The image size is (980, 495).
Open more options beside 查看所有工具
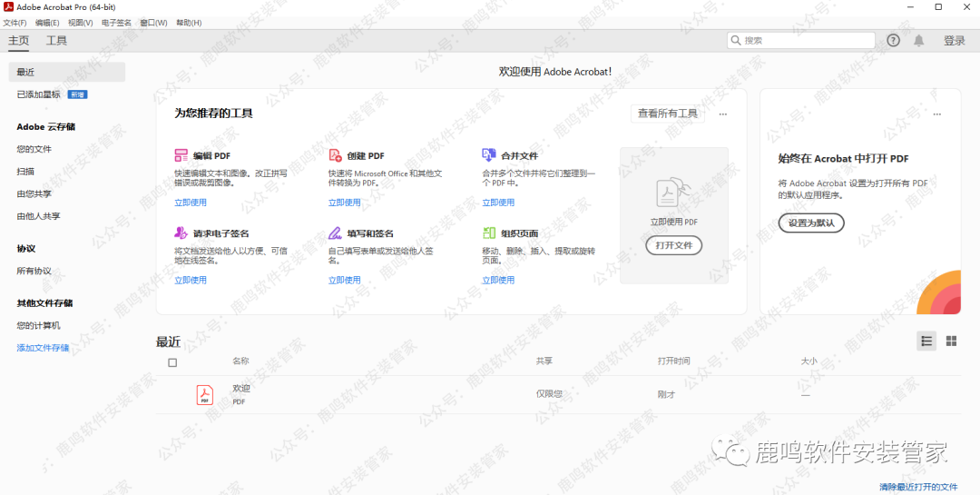coord(723,114)
